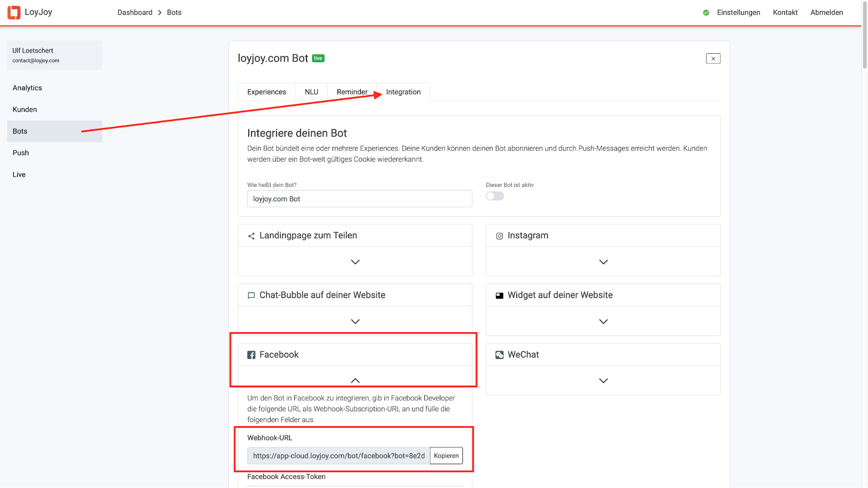Expand the WeChat integration section
This screenshot has height=488, width=868.
click(x=603, y=380)
